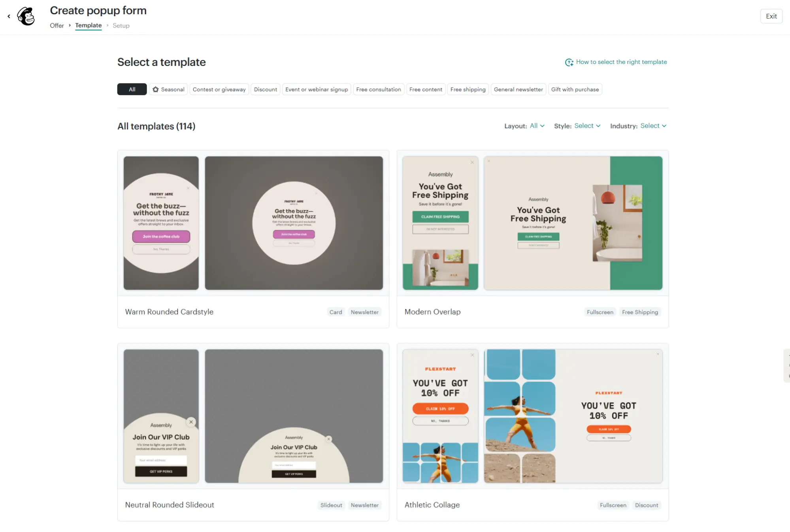
Task: Filter by Free consultation
Action: point(379,89)
